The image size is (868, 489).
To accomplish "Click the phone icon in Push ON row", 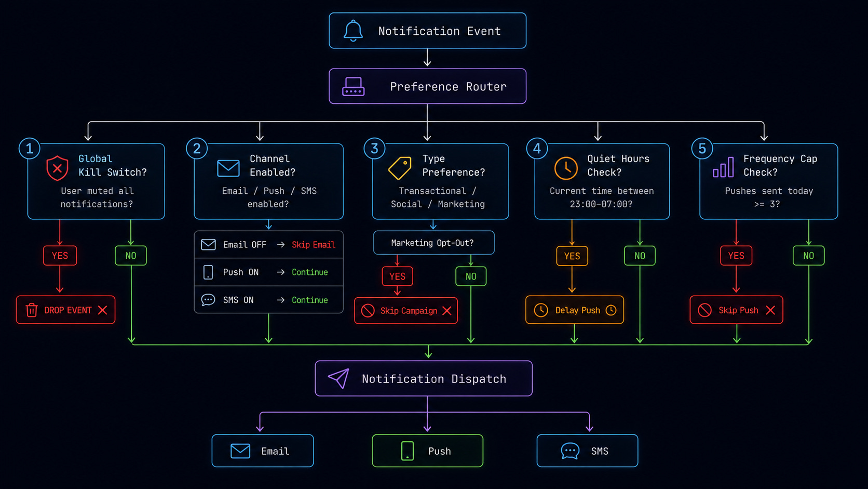I will pyautogui.click(x=208, y=272).
